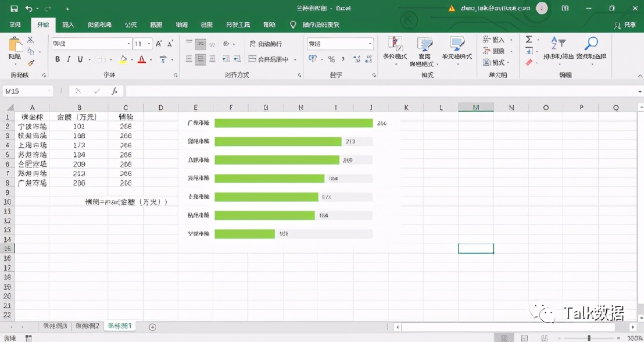
Task: Click the Name Box showing M15
Action: coord(26,91)
